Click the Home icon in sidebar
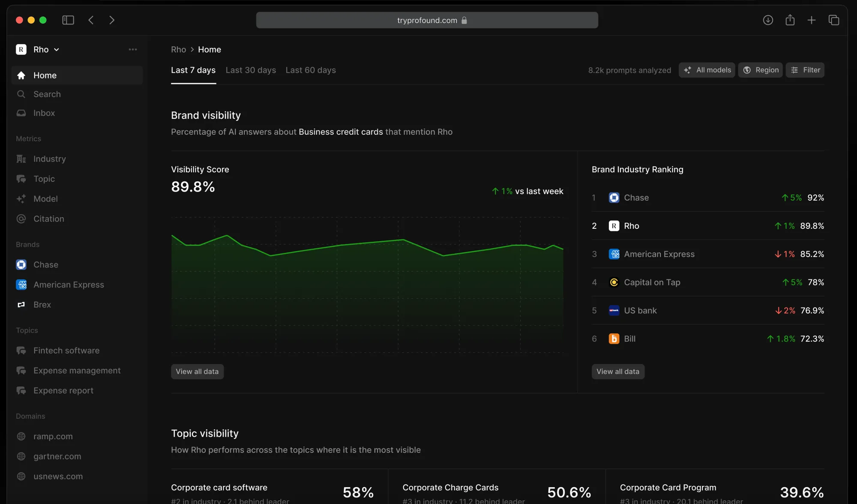The width and height of the screenshot is (857, 504). point(21,75)
